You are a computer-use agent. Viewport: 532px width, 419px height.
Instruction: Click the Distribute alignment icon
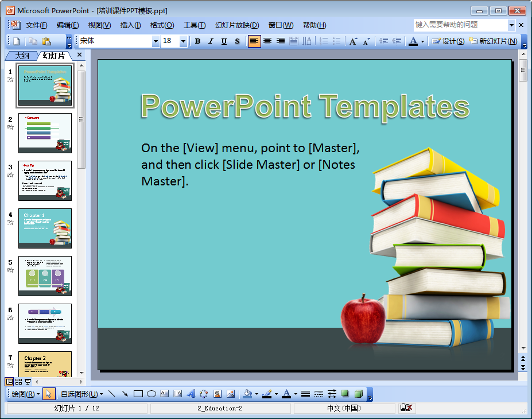pos(294,41)
